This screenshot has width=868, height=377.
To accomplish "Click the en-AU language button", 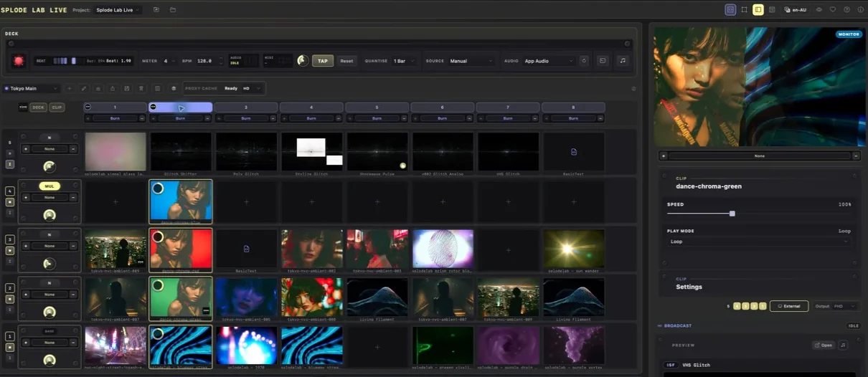I will point(796,10).
